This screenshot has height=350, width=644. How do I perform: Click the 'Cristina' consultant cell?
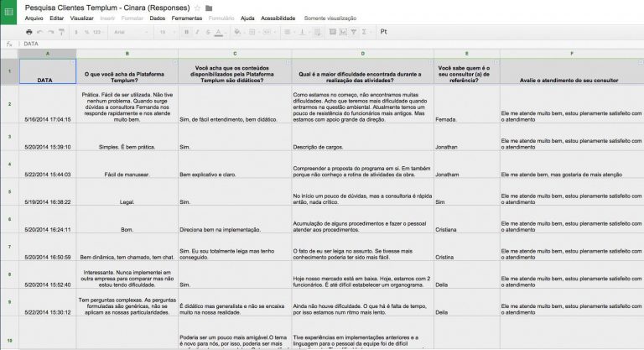coord(467,247)
